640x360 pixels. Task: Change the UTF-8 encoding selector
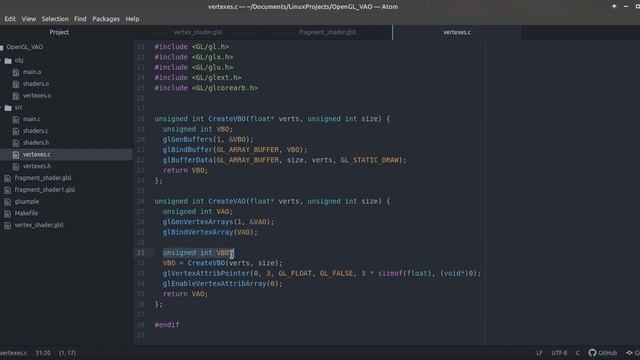pos(559,353)
